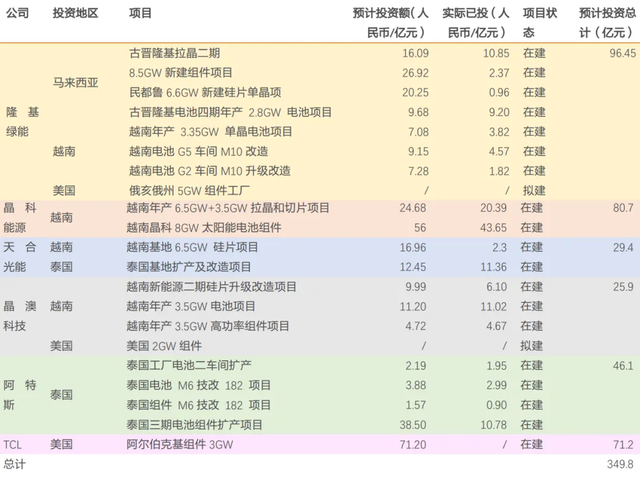This screenshot has height=483, width=640.
Task: Click 拟建 status in 美国 2GW 组件 row
Action: coord(531,346)
